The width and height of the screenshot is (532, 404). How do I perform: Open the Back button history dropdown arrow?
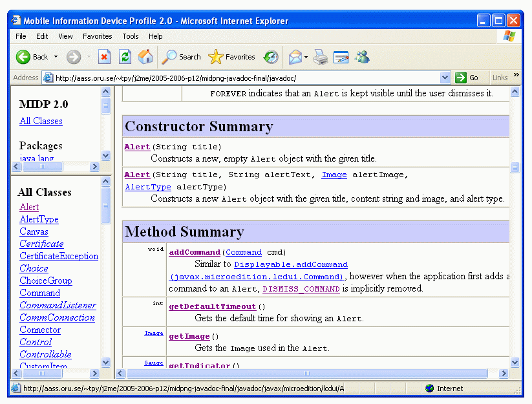[x=56, y=57]
